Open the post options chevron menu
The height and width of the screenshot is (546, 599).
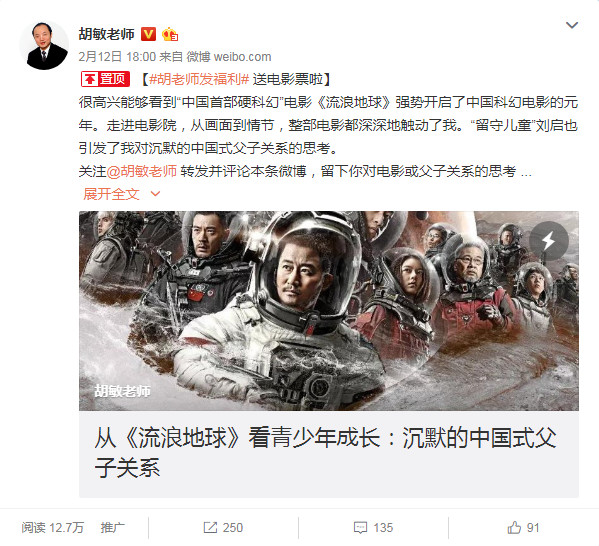[571, 25]
